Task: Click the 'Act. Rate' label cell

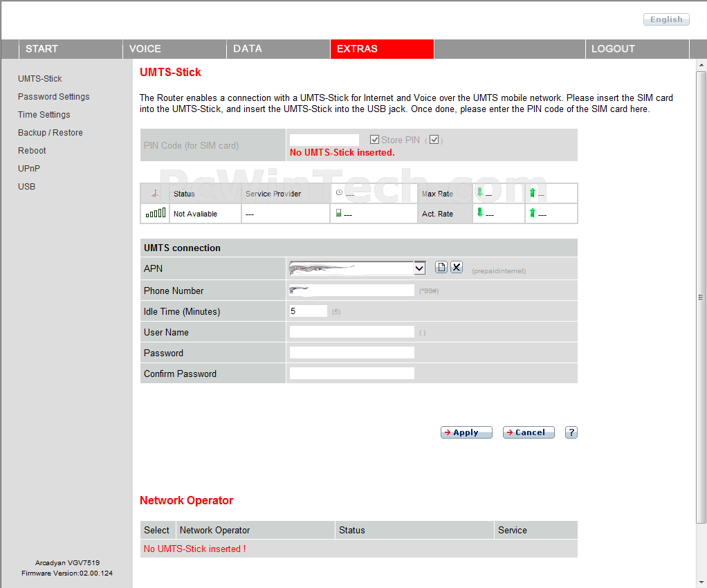Action: [x=445, y=214]
